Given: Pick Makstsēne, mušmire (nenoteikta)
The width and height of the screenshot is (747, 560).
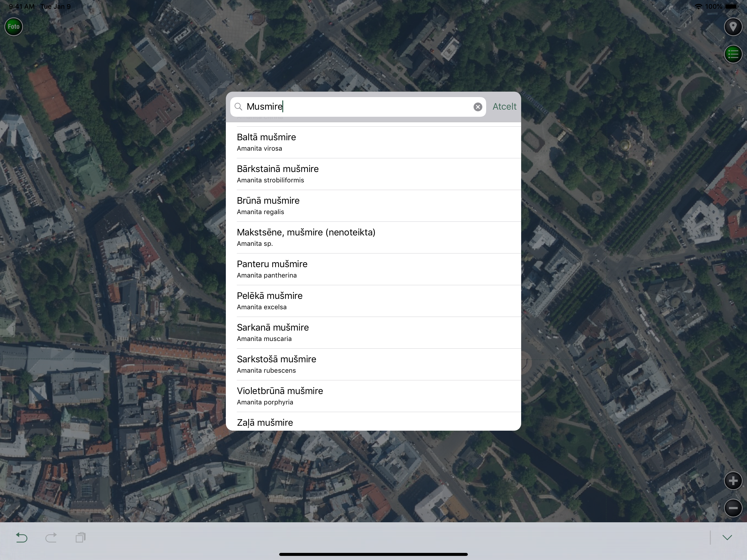Looking at the screenshot, I should click(x=373, y=237).
